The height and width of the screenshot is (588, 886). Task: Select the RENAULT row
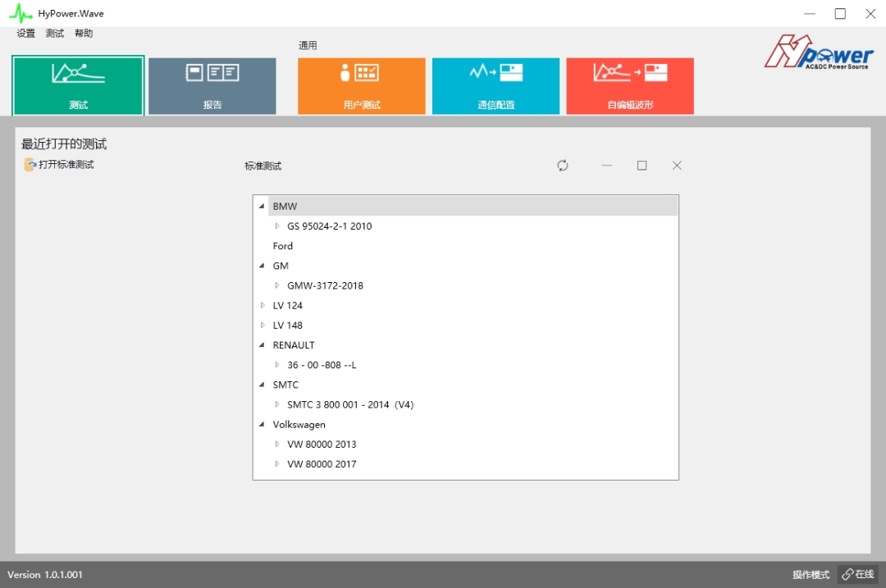click(293, 344)
